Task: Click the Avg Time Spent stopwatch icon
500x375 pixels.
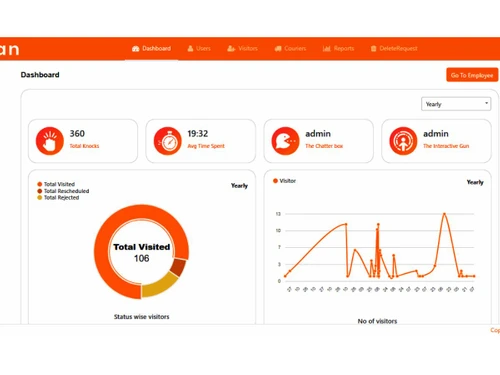Action: point(168,141)
